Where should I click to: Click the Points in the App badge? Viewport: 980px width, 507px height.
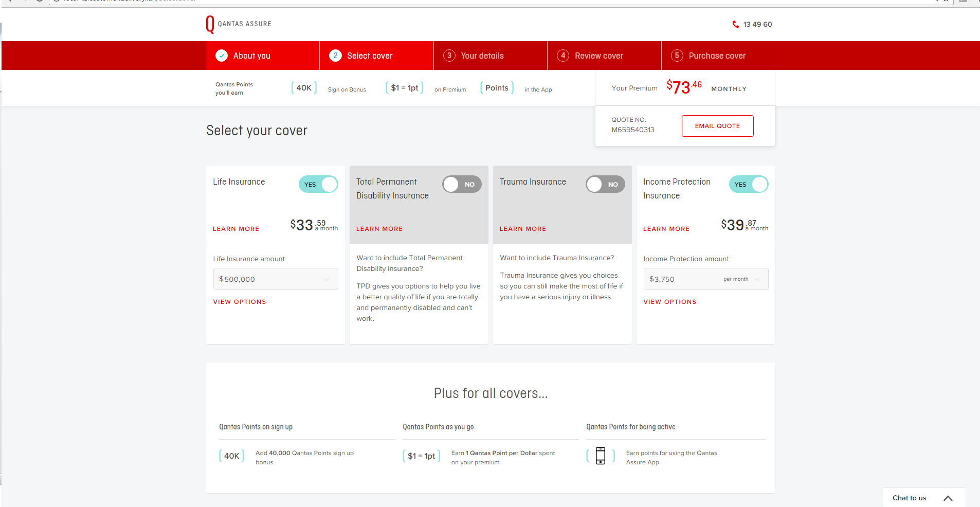[x=497, y=88]
